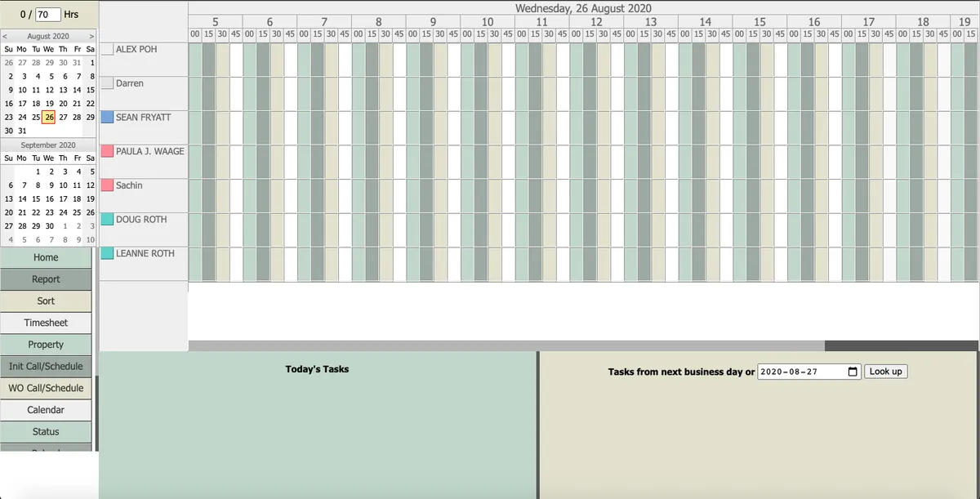Go to previous month arrow in August calendar
Screen dimensions: 980x499
pos(5,36)
